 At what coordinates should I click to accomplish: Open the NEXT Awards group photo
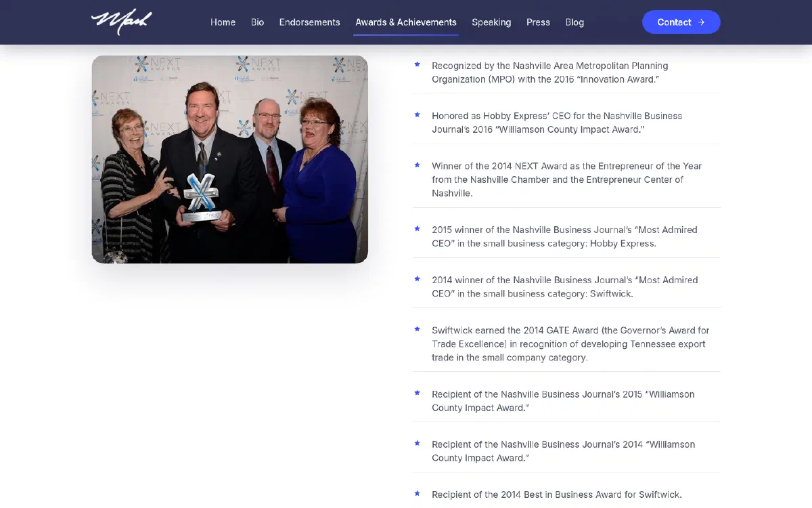pos(229,159)
